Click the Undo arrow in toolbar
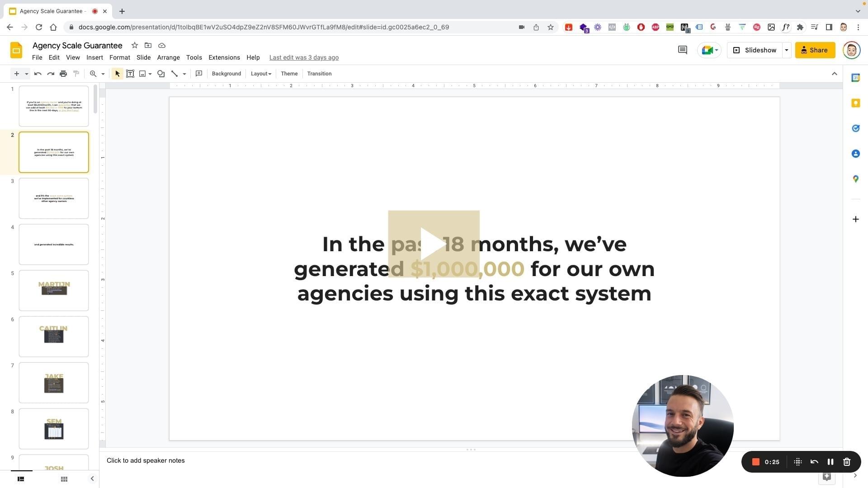Image resolution: width=868 pixels, height=488 pixels. (38, 74)
